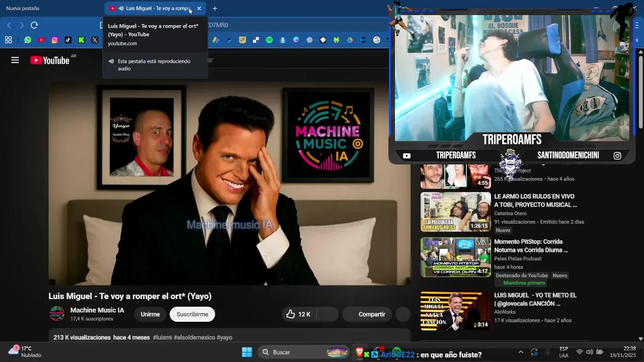
Task: Open video title LE ARMO LOS RULOS EN VIVO
Action: (x=535, y=201)
